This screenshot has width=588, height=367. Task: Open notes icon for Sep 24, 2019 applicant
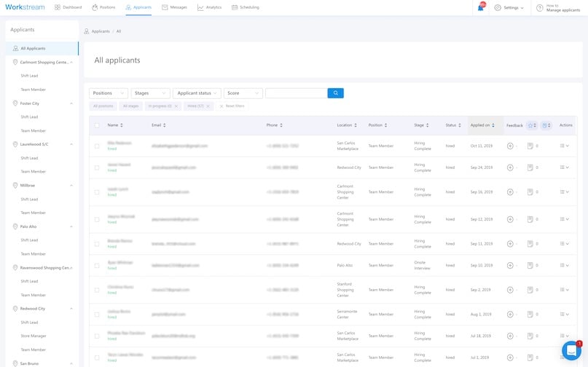click(530, 167)
